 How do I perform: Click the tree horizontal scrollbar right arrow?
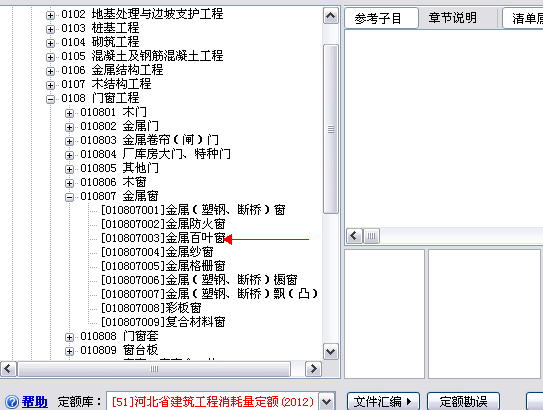pyautogui.click(x=313, y=369)
